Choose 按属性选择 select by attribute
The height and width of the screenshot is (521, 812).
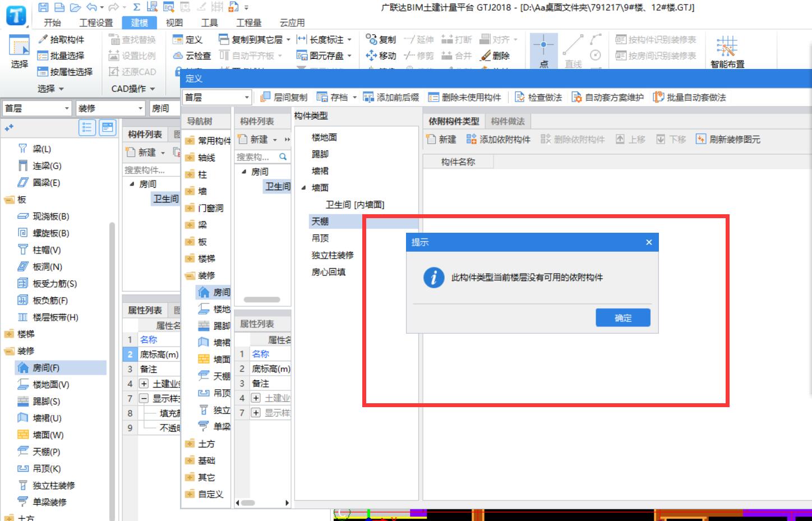(x=64, y=72)
